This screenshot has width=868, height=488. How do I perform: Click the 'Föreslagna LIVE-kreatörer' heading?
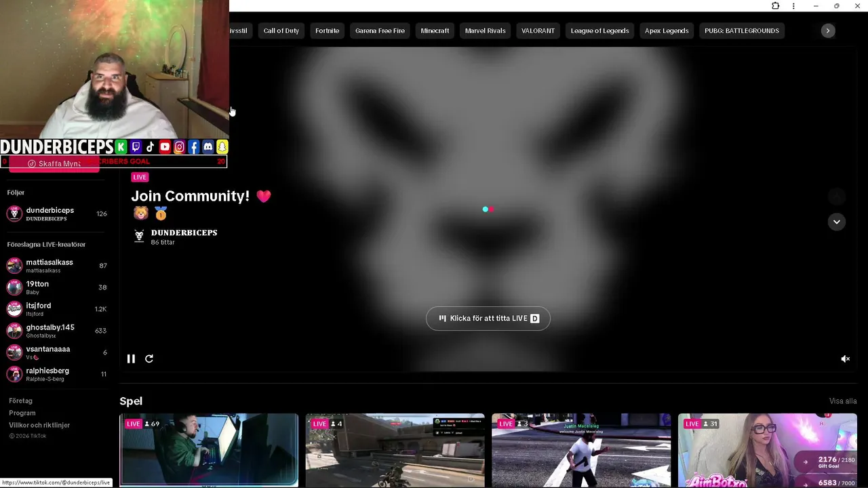coord(46,244)
